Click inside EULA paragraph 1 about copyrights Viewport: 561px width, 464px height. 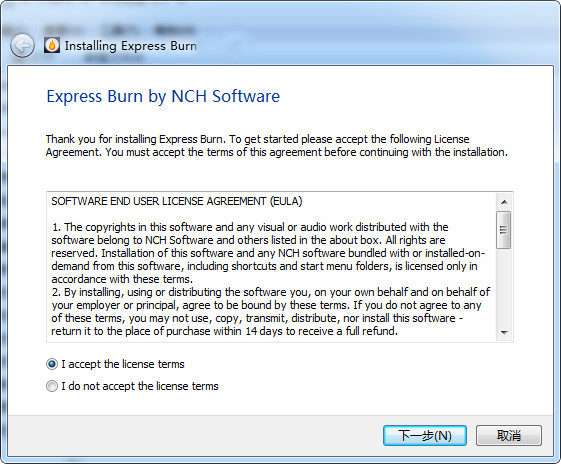point(268,253)
